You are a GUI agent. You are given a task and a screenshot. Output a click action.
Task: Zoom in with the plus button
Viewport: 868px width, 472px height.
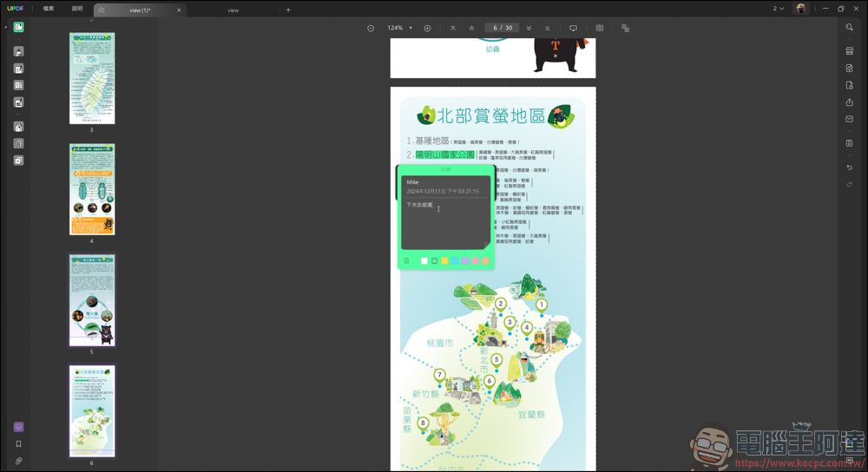427,29
